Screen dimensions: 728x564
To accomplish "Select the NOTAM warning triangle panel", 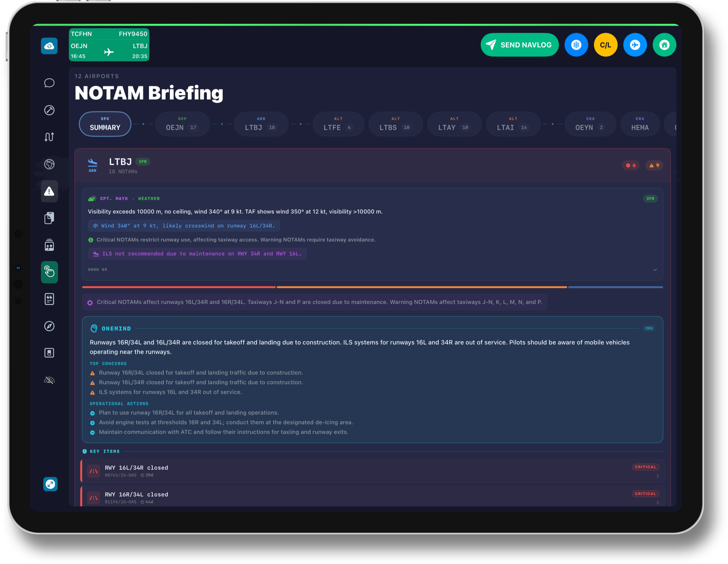I will tap(49, 191).
